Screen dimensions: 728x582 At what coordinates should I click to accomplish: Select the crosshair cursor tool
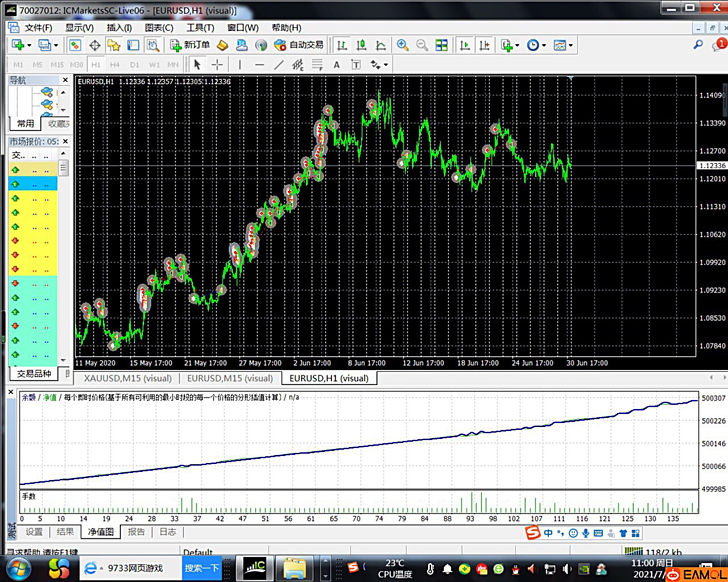217,65
